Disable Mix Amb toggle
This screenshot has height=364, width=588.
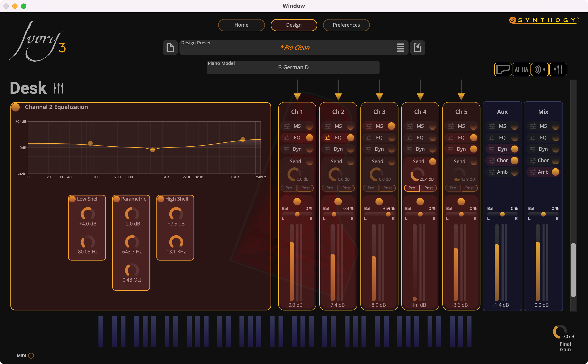click(555, 172)
